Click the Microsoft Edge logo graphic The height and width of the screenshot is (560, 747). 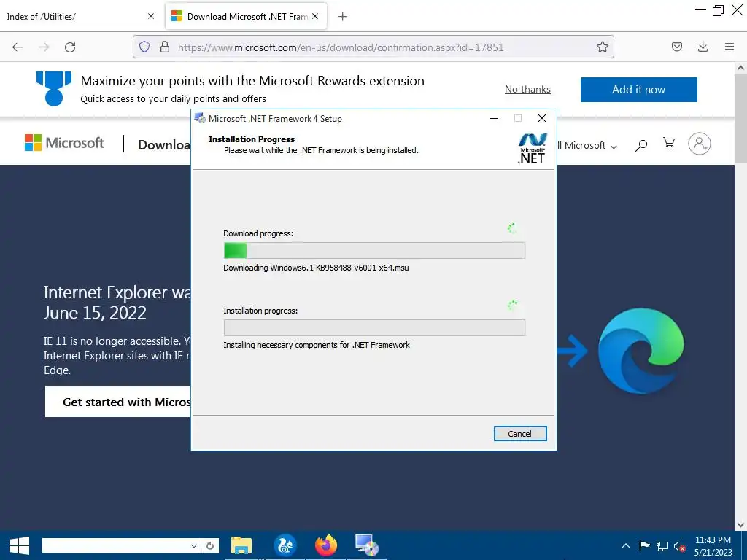click(640, 351)
